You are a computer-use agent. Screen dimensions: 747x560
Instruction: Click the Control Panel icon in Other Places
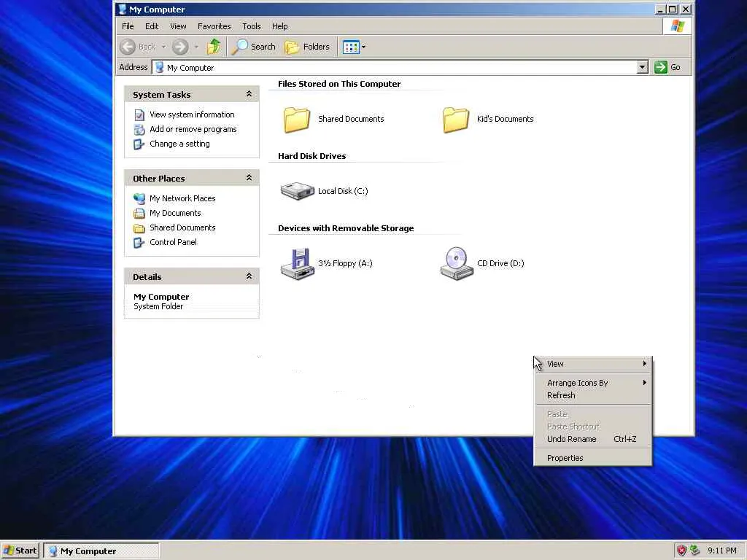tap(139, 242)
